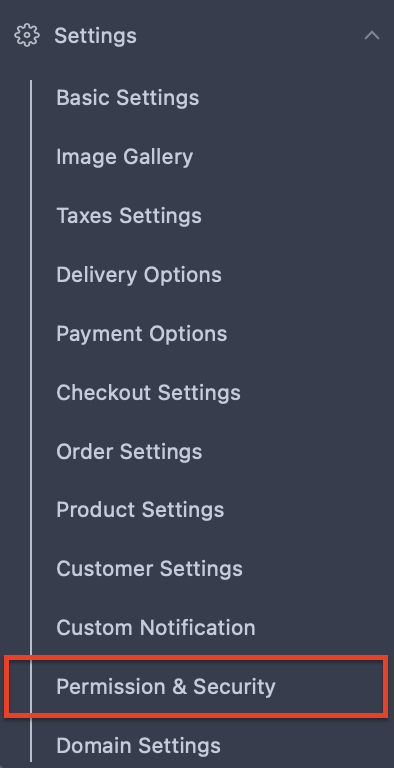This screenshot has height=768, width=394.
Task: Go to Image Gallery
Action: tap(124, 157)
